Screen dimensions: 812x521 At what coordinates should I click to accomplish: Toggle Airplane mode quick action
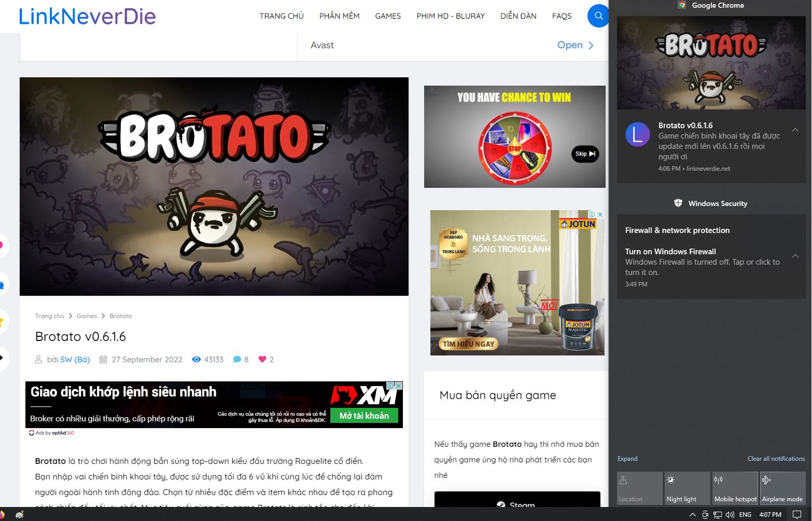pos(782,488)
